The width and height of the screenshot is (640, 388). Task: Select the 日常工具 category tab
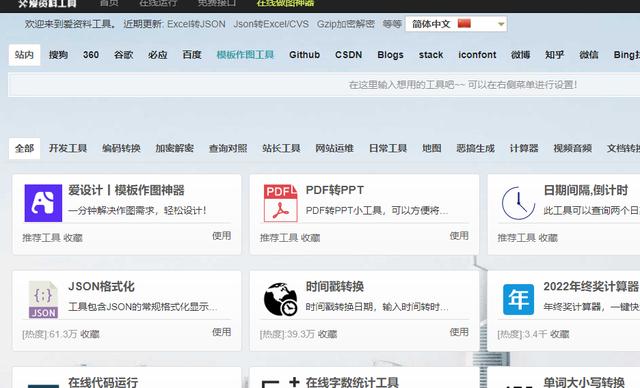coord(388,148)
